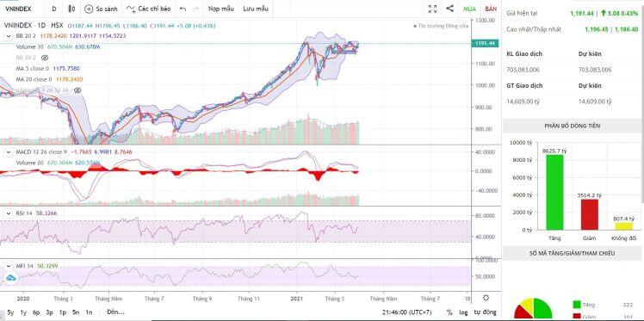644x321 pixels.
Task: Click the green Tăng money flow bar
Action: pos(554,193)
